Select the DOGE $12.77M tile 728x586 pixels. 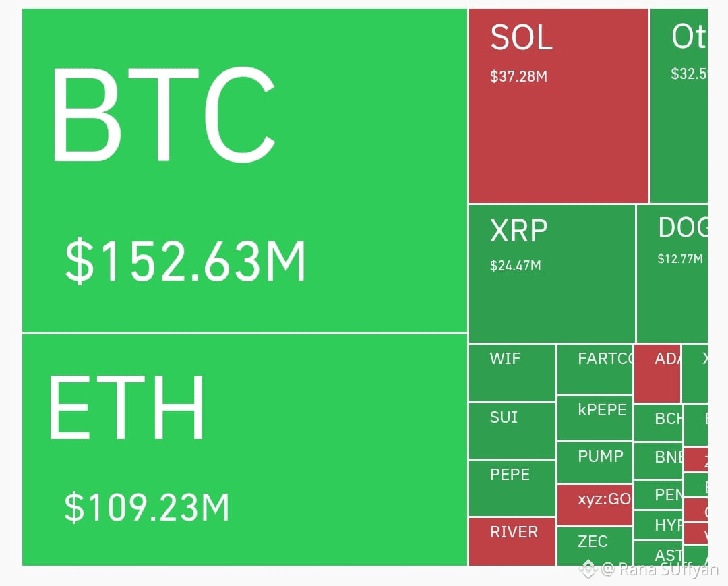[672, 274]
